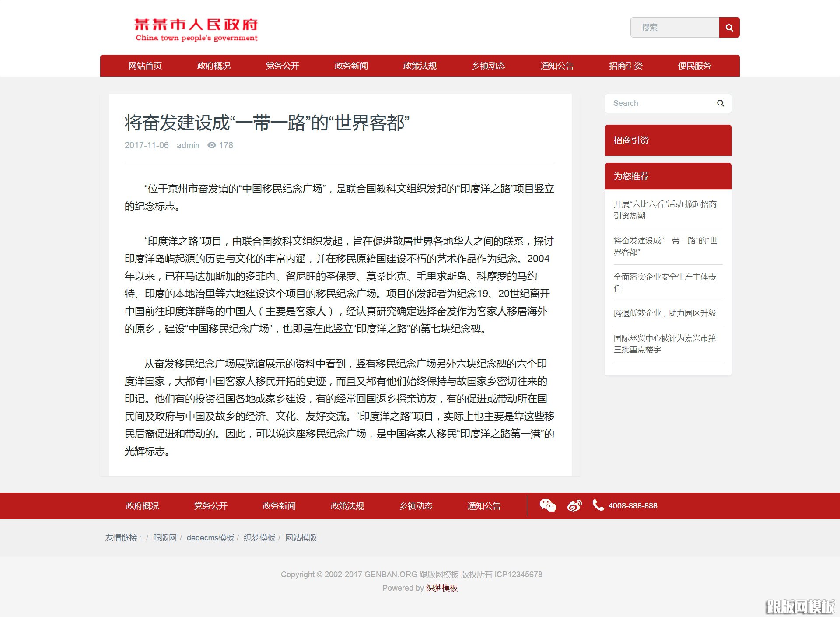Click the top search magnifier icon
The image size is (840, 617).
click(x=729, y=27)
